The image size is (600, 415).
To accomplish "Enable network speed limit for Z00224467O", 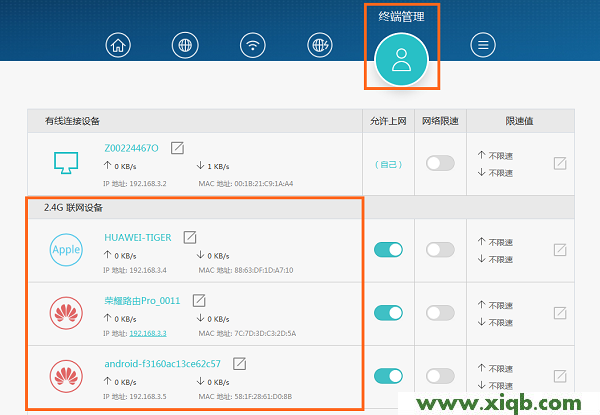I will click(440, 163).
